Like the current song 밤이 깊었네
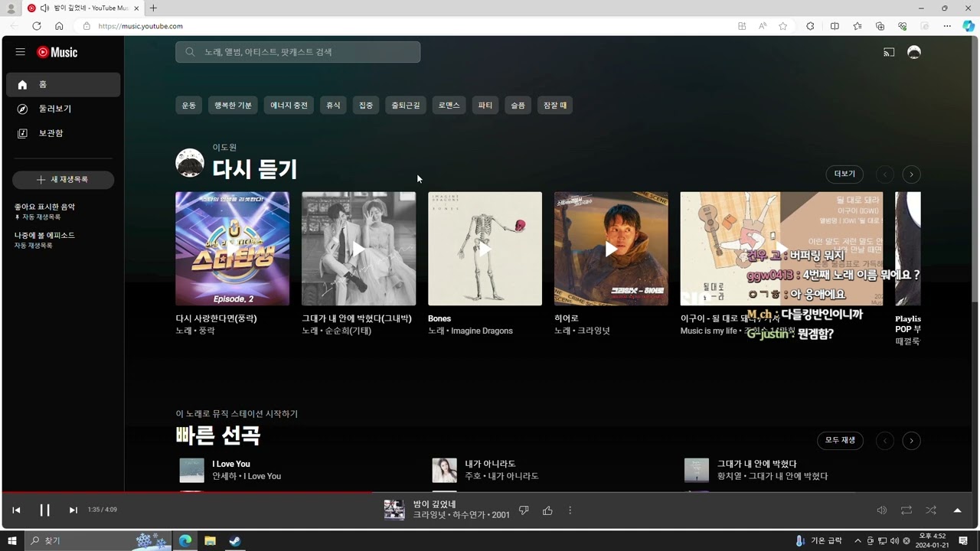Viewport: 980px width, 551px height. 547,510
